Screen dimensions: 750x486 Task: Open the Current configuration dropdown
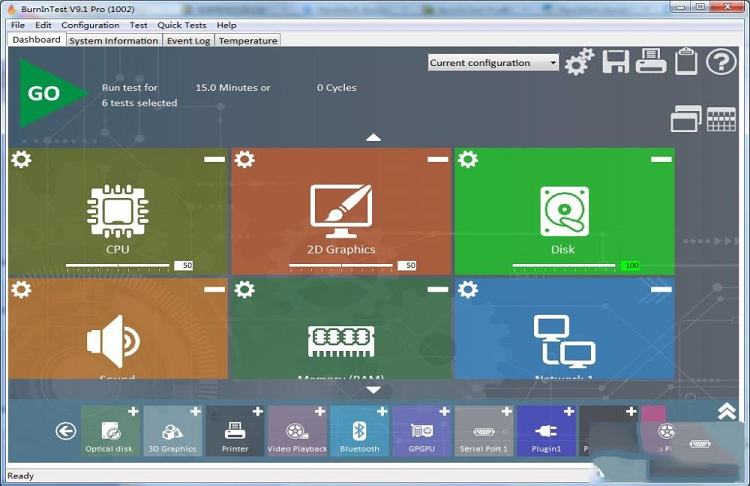pyautogui.click(x=493, y=62)
